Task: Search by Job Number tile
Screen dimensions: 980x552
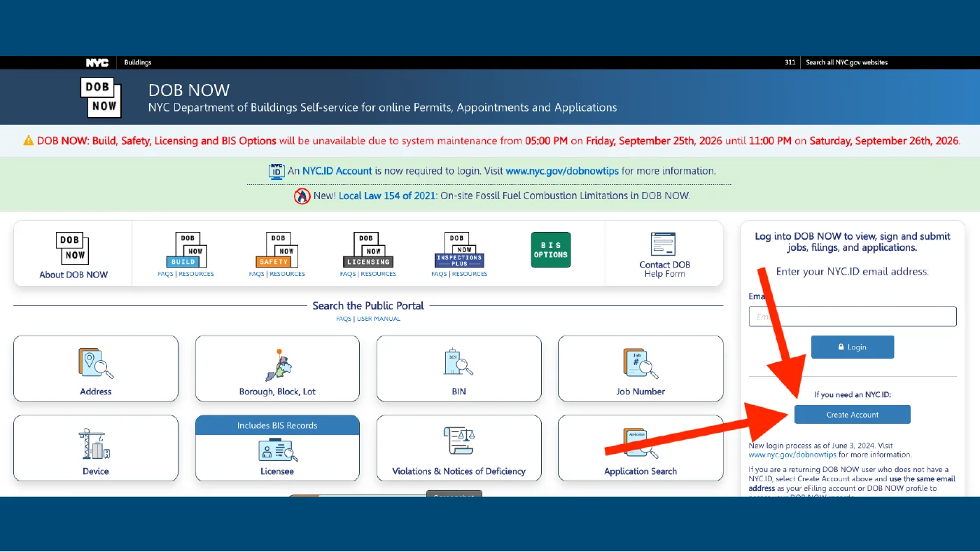Action: tap(640, 368)
